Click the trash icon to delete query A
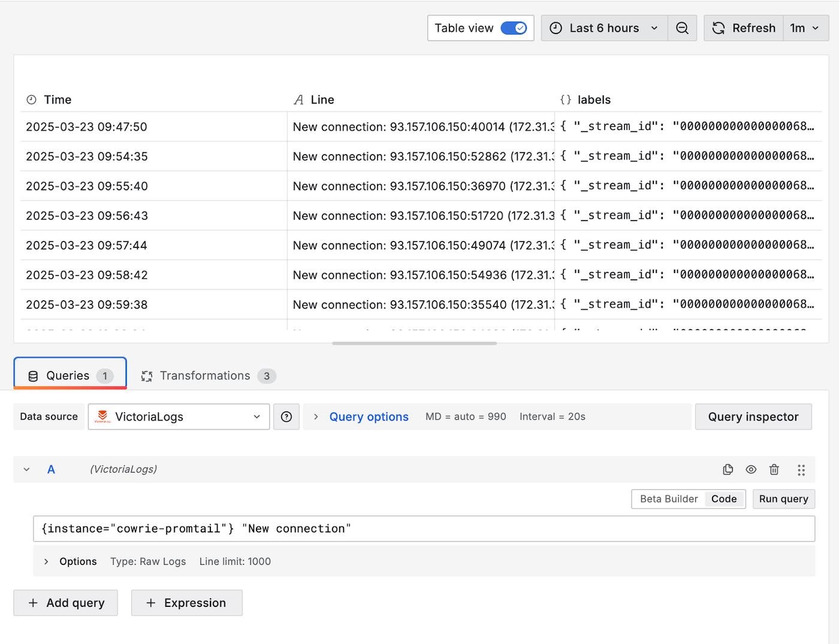The width and height of the screenshot is (839, 644). (x=774, y=470)
